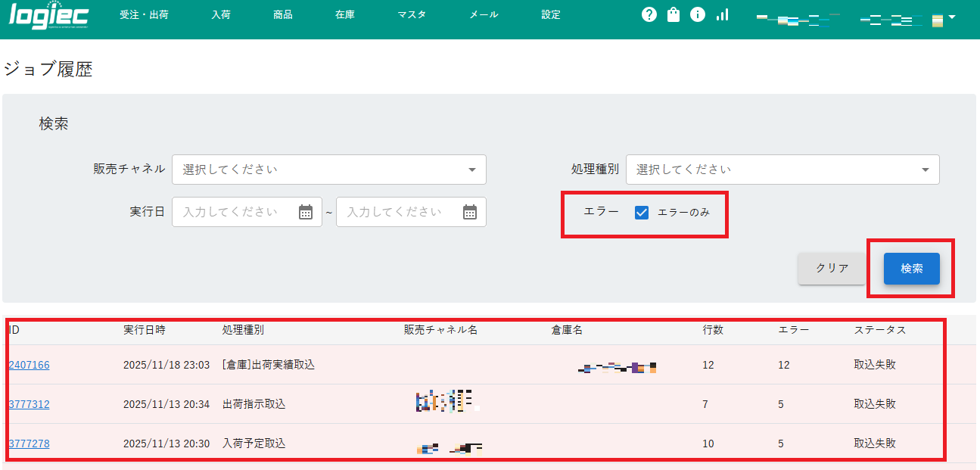Click the shopping bag icon in the header
Image resolution: width=980 pixels, height=470 pixels.
pyautogui.click(x=673, y=14)
